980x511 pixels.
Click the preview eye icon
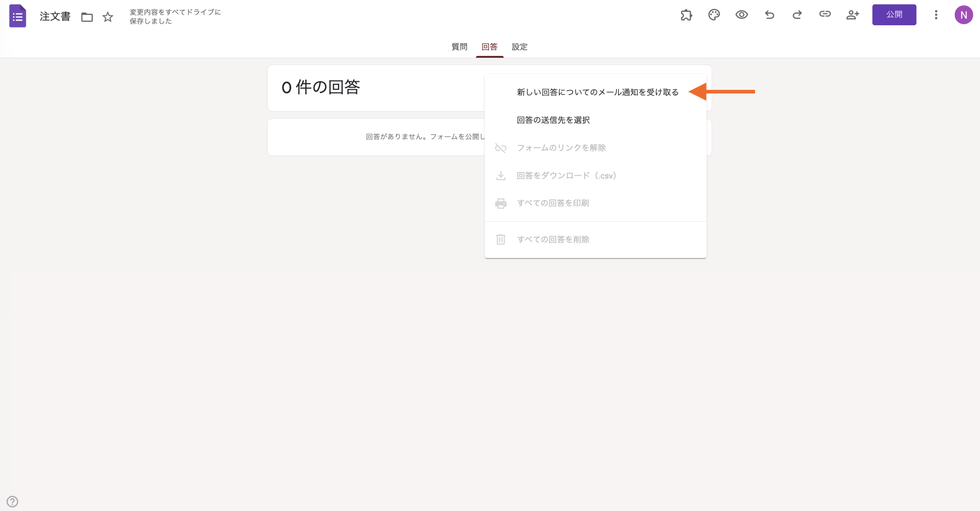tap(742, 15)
